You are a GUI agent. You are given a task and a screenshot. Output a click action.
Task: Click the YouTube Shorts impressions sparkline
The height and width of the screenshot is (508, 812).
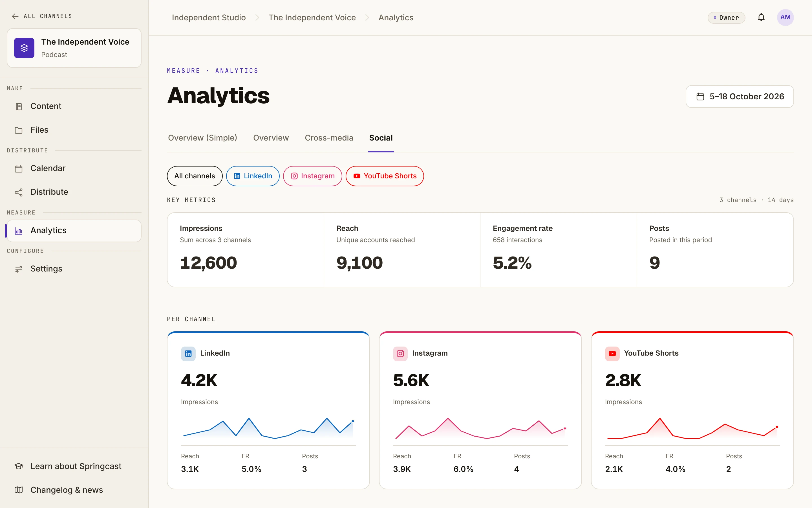coord(692,428)
